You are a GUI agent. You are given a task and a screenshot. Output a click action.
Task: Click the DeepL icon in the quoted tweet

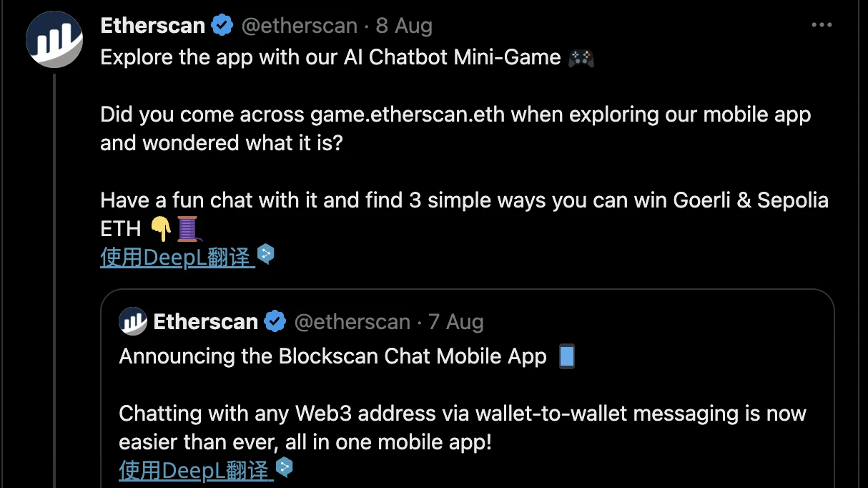coord(284,467)
